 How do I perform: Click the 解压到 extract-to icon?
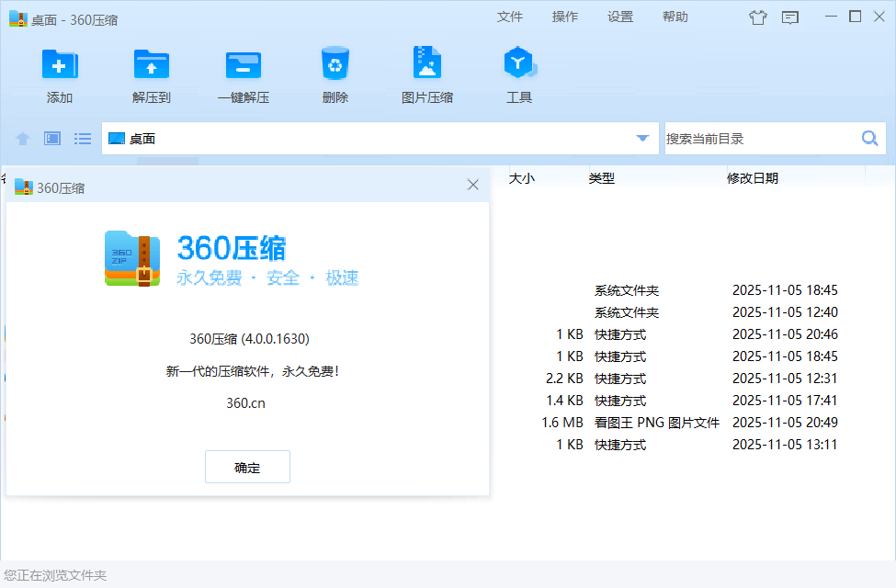[151, 64]
